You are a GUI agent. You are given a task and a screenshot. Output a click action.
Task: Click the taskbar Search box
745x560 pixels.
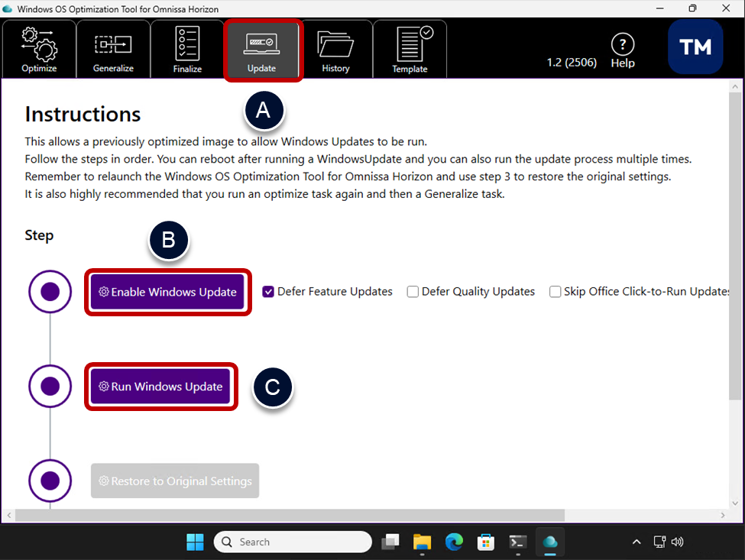pos(293,542)
